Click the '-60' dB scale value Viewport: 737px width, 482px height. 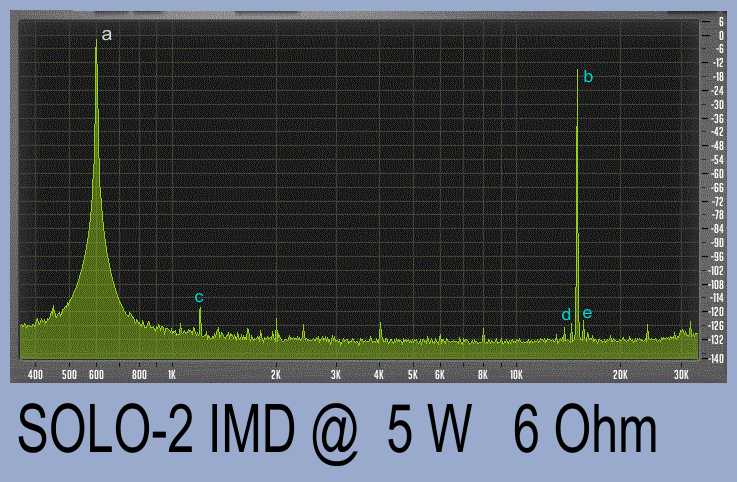pyautogui.click(x=717, y=174)
